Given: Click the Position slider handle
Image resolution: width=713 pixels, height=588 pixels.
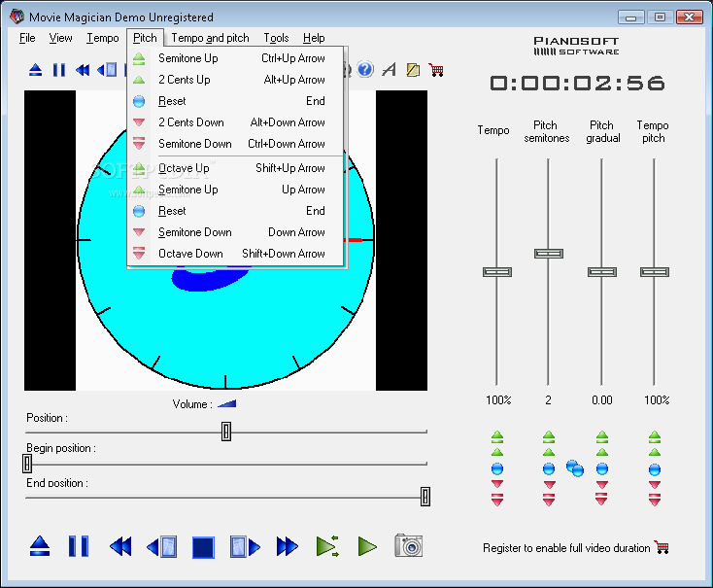Looking at the screenshot, I should 226,432.
